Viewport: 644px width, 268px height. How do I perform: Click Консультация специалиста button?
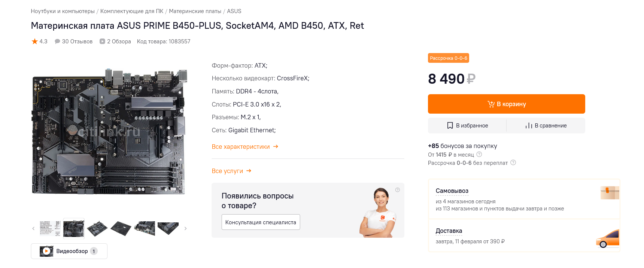pos(261,222)
